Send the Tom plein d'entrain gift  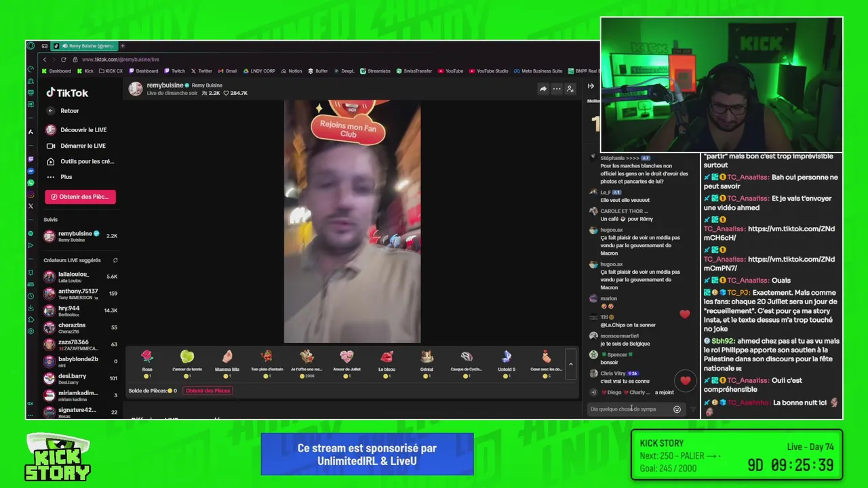click(267, 364)
